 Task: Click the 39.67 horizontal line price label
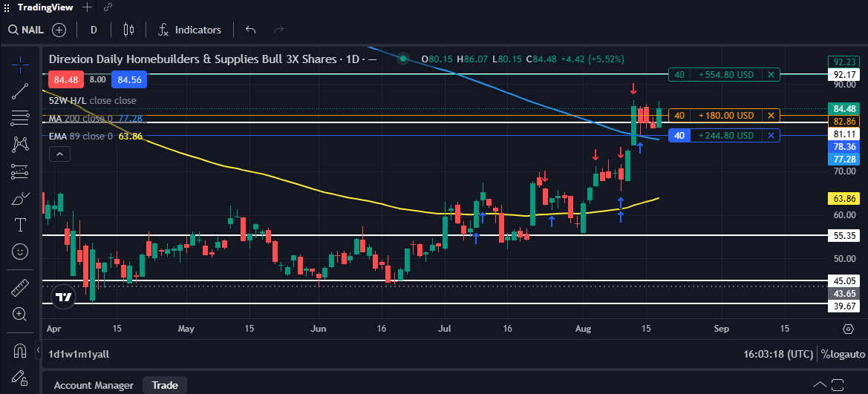[x=843, y=306]
